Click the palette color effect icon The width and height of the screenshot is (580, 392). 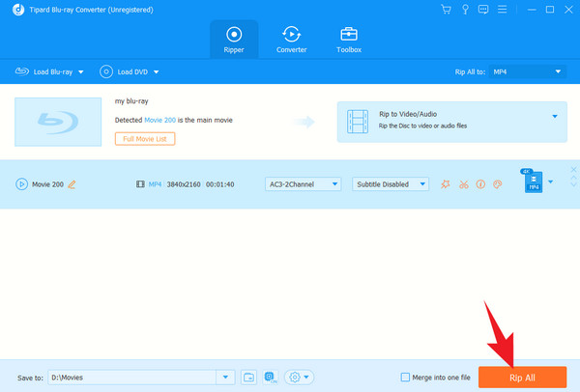coord(498,184)
